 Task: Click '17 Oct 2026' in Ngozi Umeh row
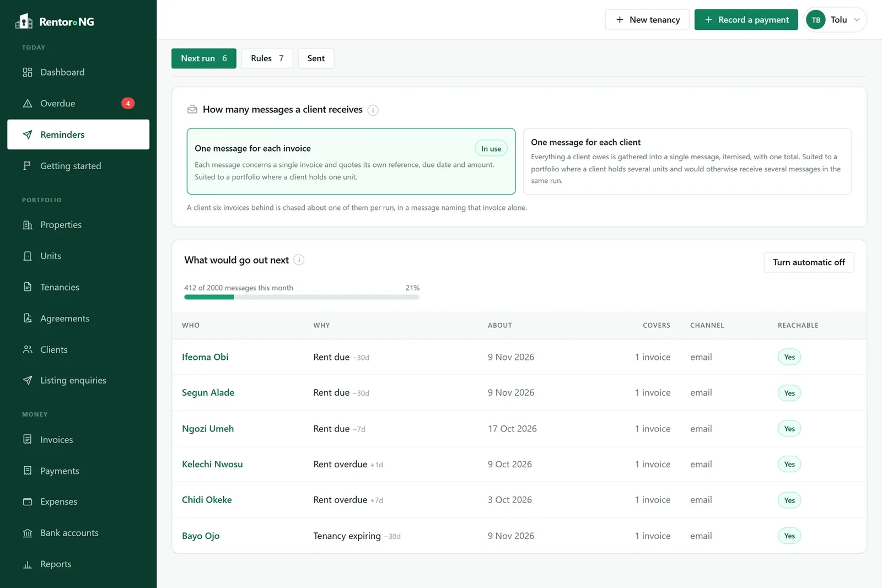click(512, 429)
